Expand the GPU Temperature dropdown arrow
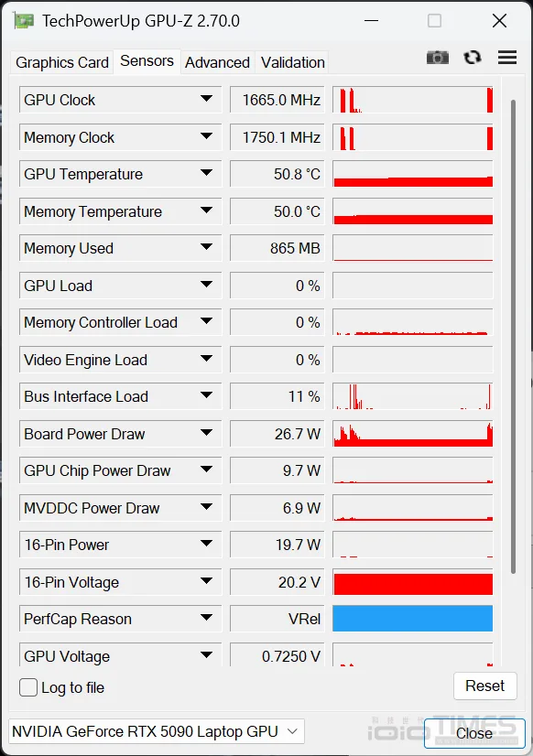533x756 pixels. click(206, 173)
